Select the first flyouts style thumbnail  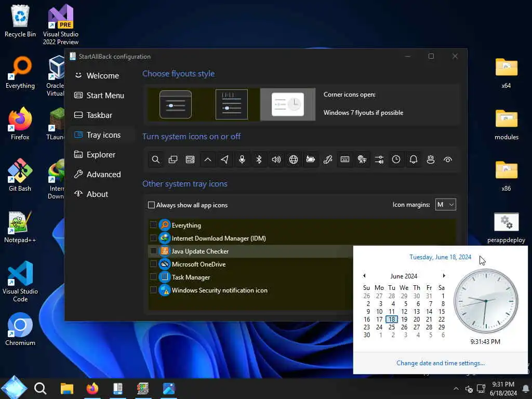pos(176,104)
